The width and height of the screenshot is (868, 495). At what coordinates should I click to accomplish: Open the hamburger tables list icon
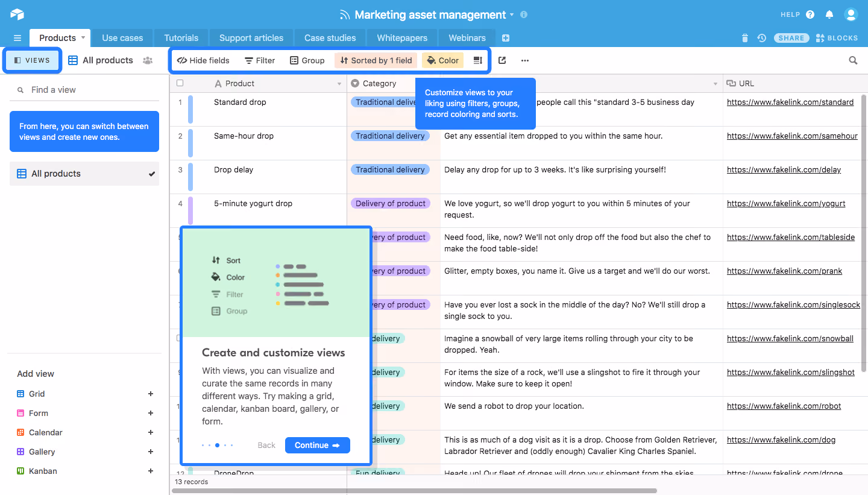[17, 38]
